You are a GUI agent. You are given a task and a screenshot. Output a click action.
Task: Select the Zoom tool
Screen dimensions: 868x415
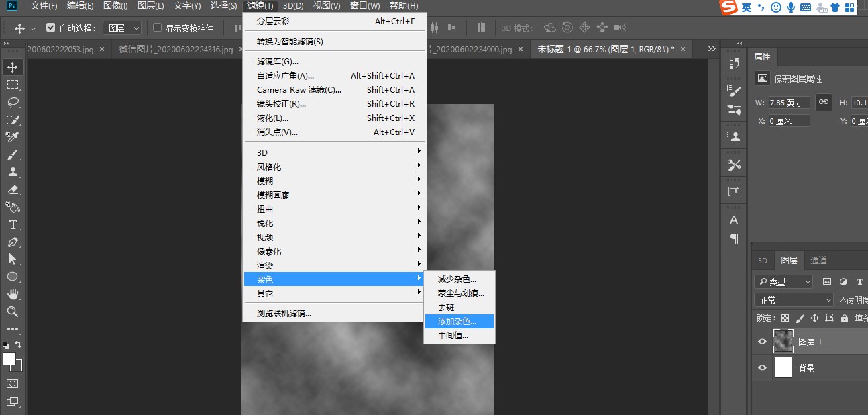(13, 312)
